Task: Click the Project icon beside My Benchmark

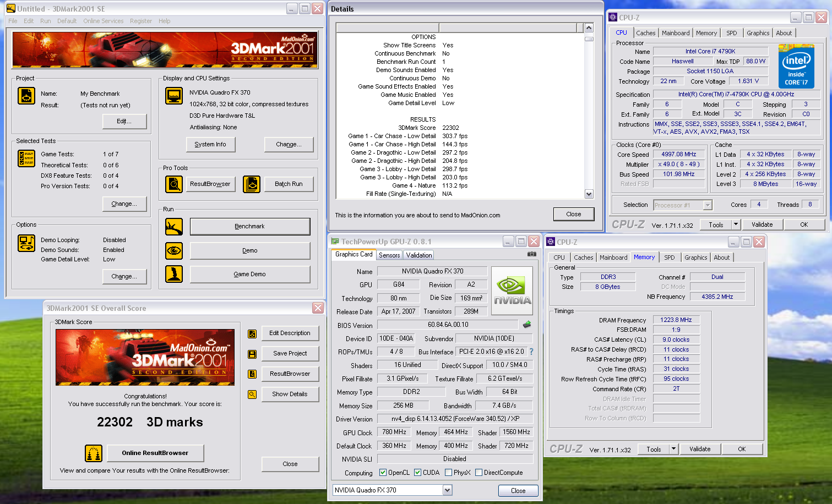Action: 26,96
